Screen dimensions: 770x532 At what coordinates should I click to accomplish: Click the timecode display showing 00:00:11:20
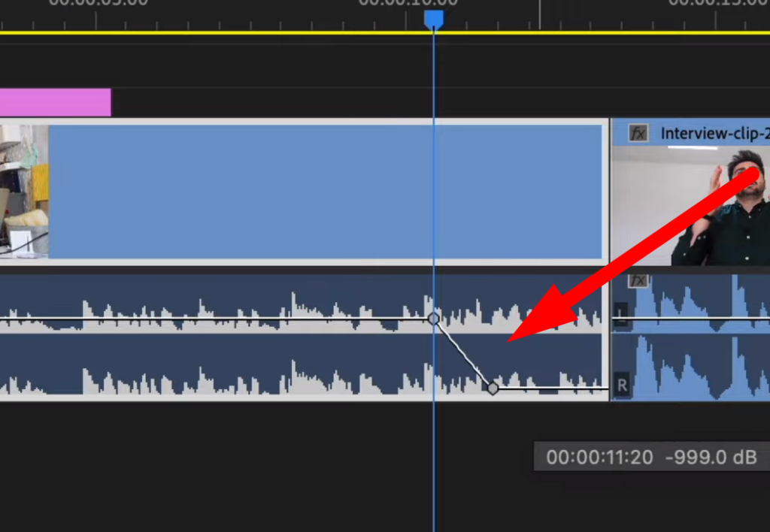598,456
